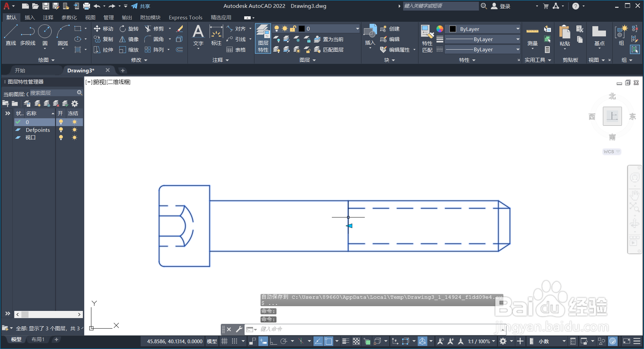
Task: Click the Rotate (旋转) tool
Action: point(129,29)
